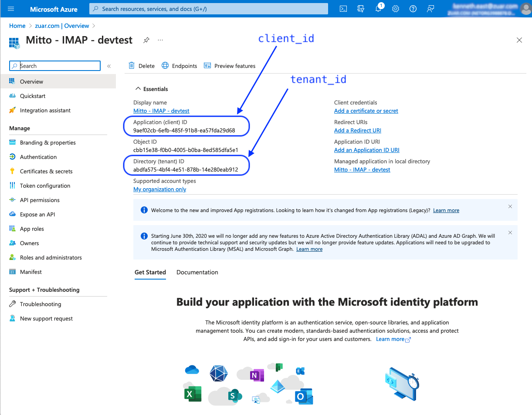The image size is (532, 415).
Task: Click the Integration assistant rocket icon
Action: point(12,110)
